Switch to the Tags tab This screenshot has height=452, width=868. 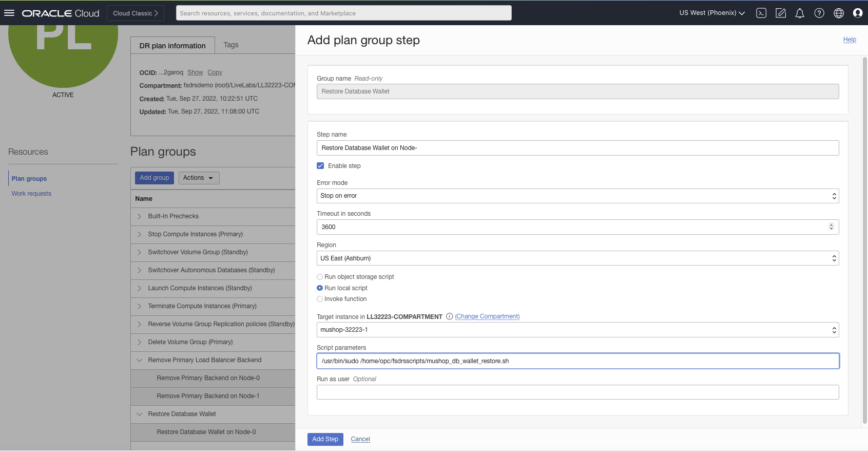tap(231, 45)
